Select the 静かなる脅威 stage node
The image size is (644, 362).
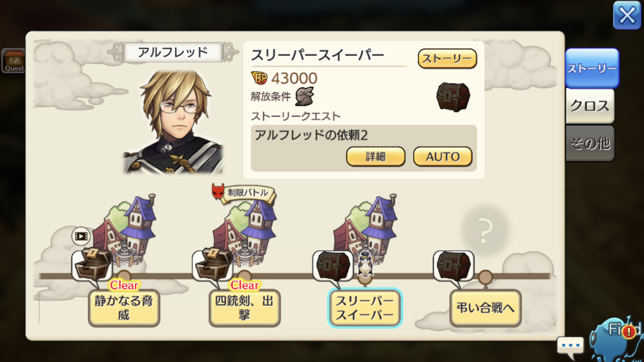pos(124,308)
